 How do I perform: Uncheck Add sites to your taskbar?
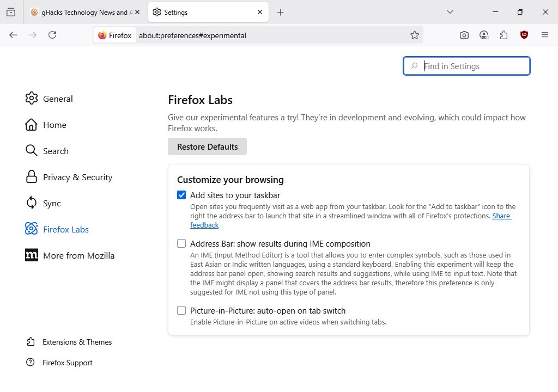click(181, 195)
